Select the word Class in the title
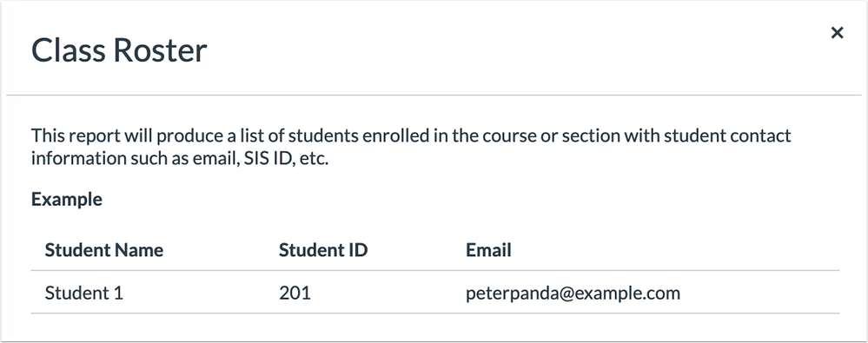Viewport: 868px width, 343px height. point(68,51)
